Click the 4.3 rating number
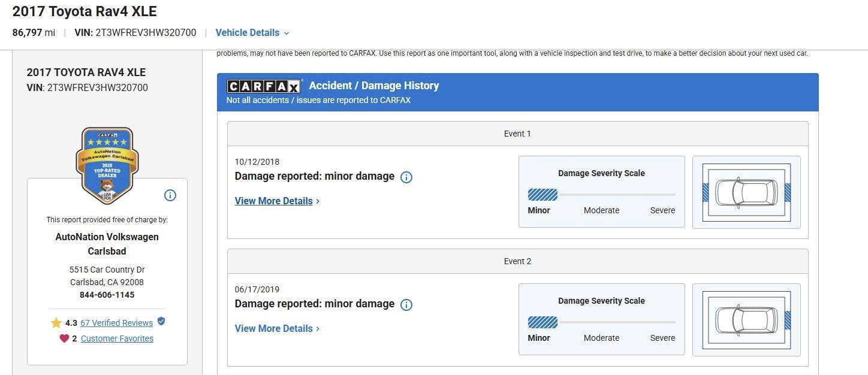Image resolution: width=868 pixels, height=375 pixels. click(x=71, y=323)
